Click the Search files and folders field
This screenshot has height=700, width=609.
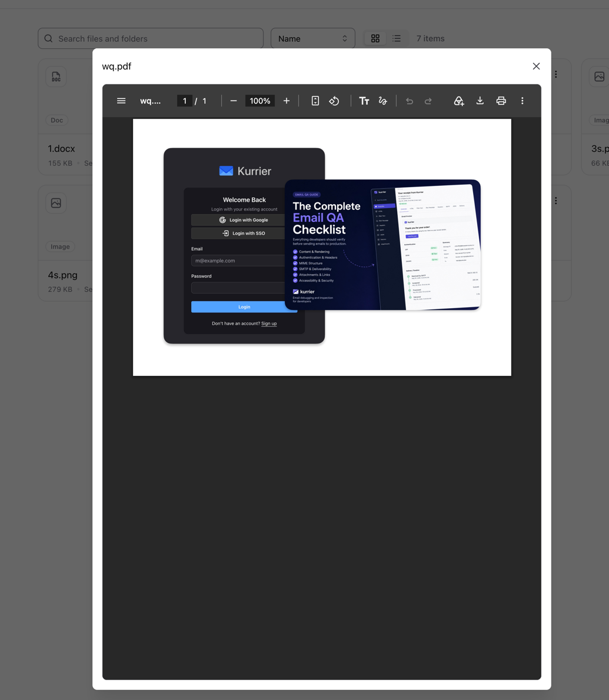click(151, 38)
